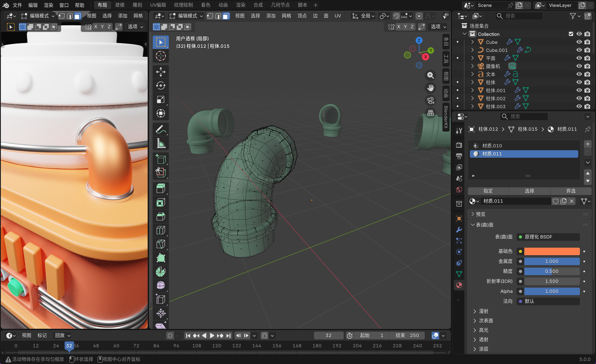The width and height of the screenshot is (596, 364).
Task: Click the 指定 assign button
Action: point(488,191)
